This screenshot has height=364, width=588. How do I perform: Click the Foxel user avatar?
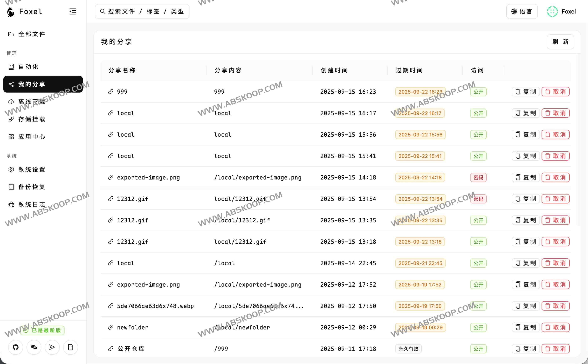[552, 12]
